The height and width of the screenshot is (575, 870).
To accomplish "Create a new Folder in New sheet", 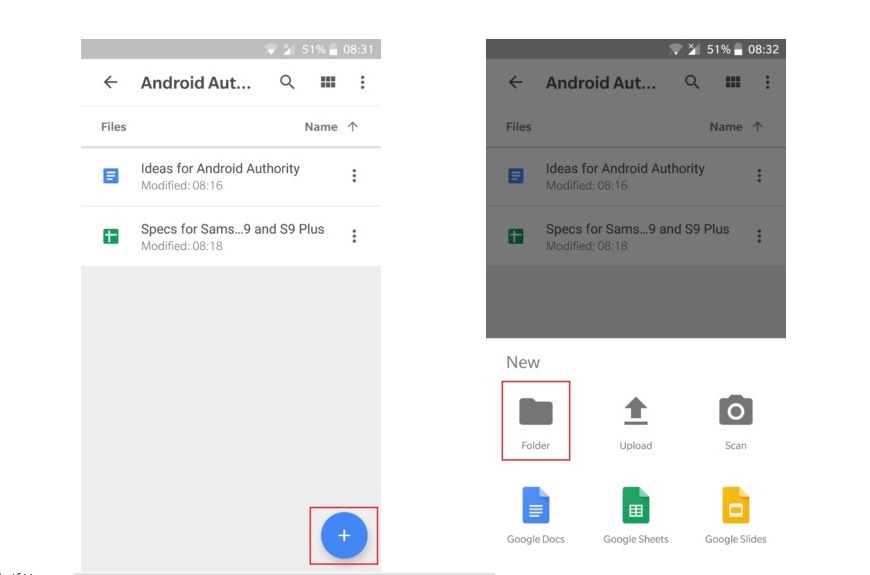I will click(535, 421).
